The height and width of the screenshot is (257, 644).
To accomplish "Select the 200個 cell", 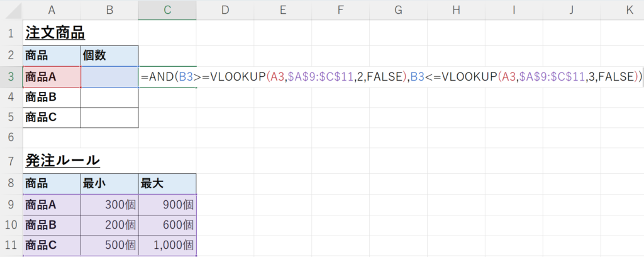I will tap(109, 225).
